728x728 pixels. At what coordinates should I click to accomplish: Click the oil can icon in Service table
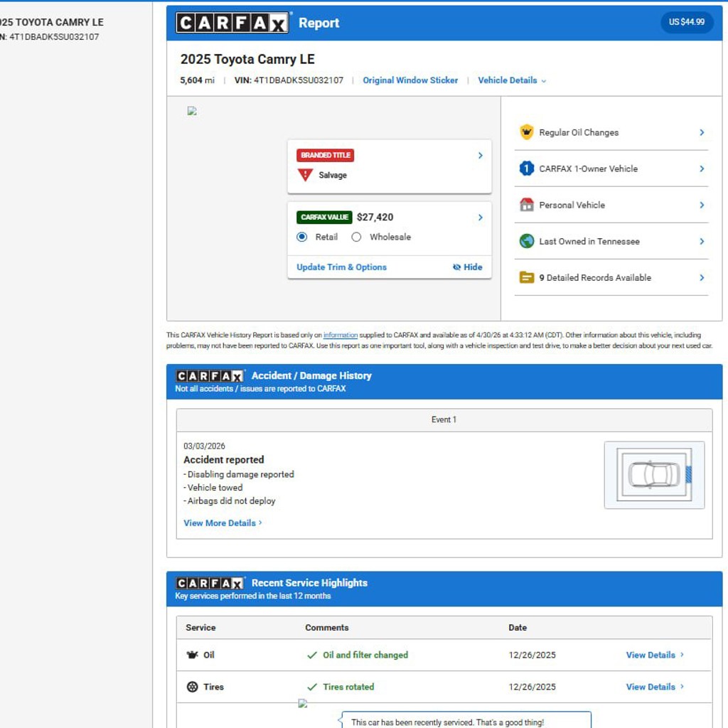tap(192, 655)
